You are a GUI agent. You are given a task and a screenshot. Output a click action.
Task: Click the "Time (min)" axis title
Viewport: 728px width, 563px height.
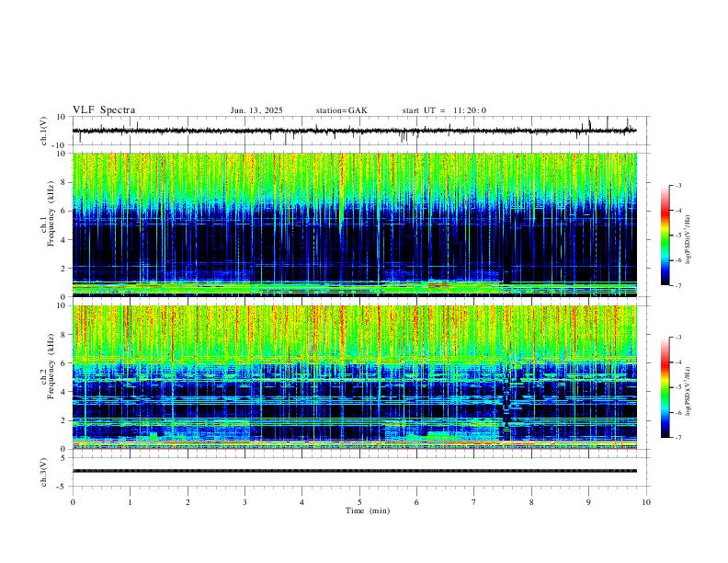point(368,511)
